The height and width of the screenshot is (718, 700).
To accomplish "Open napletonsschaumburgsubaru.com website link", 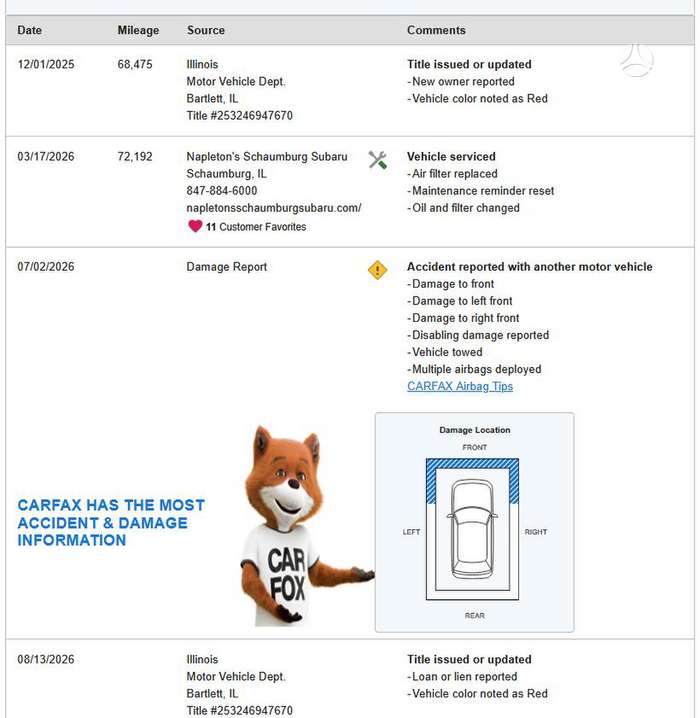I will 274,208.
